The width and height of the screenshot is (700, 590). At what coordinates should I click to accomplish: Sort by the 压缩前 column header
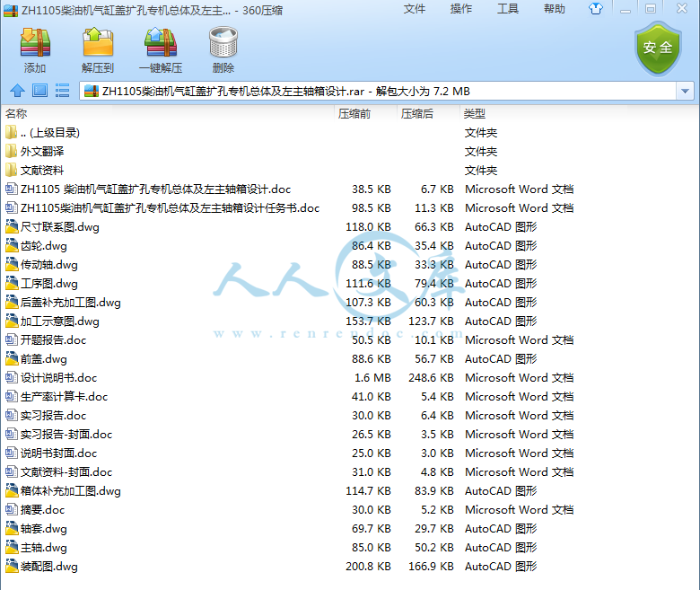365,113
